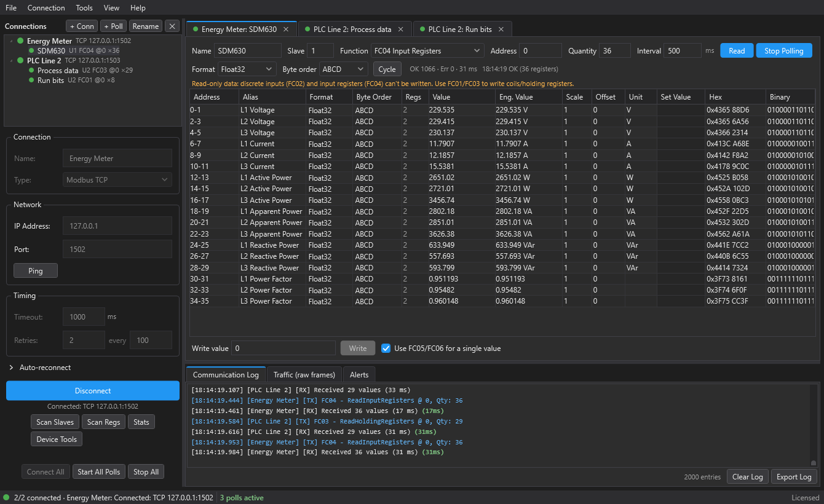
Task: Focus the Write value input field
Action: (283, 348)
